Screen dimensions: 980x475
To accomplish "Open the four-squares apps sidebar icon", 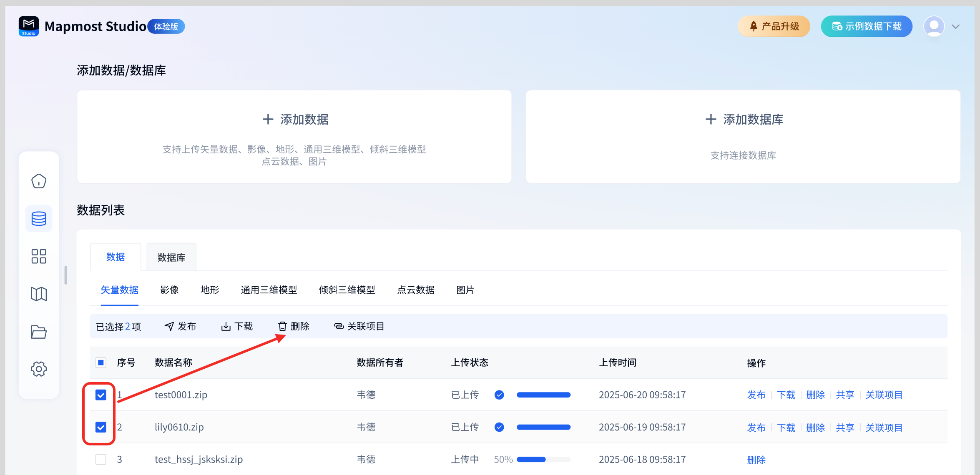I will [39, 256].
